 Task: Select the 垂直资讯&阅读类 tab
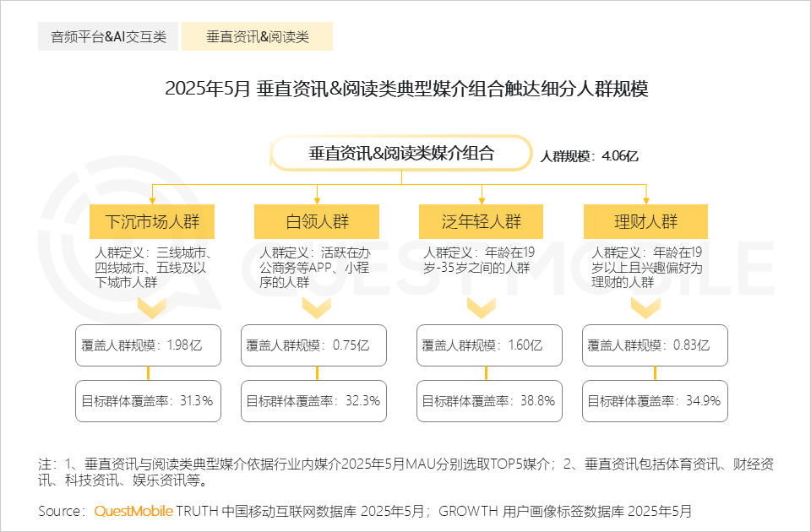(257, 37)
